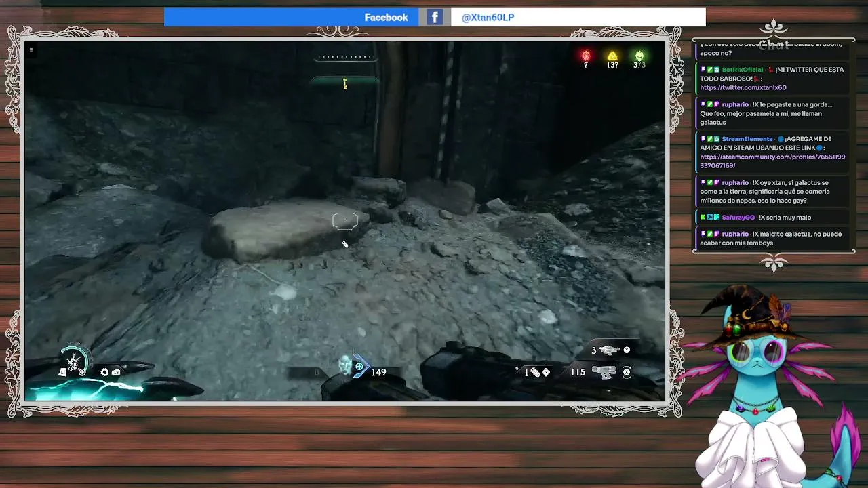This screenshot has width=868, height=488.
Task: Click the StreamElements username in chat
Action: click(747, 139)
